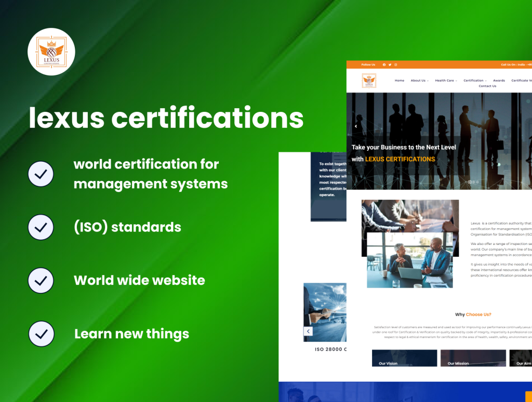Click the 'To exist together' dark card text

pyautogui.click(x=332, y=179)
